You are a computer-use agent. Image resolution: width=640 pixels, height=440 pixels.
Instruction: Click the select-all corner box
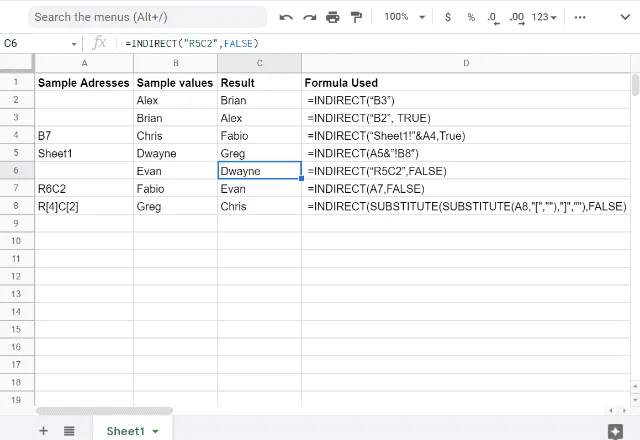coord(17,63)
